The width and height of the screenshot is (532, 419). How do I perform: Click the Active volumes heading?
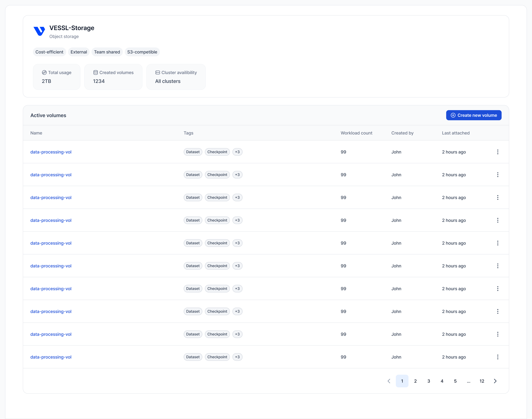pos(48,115)
